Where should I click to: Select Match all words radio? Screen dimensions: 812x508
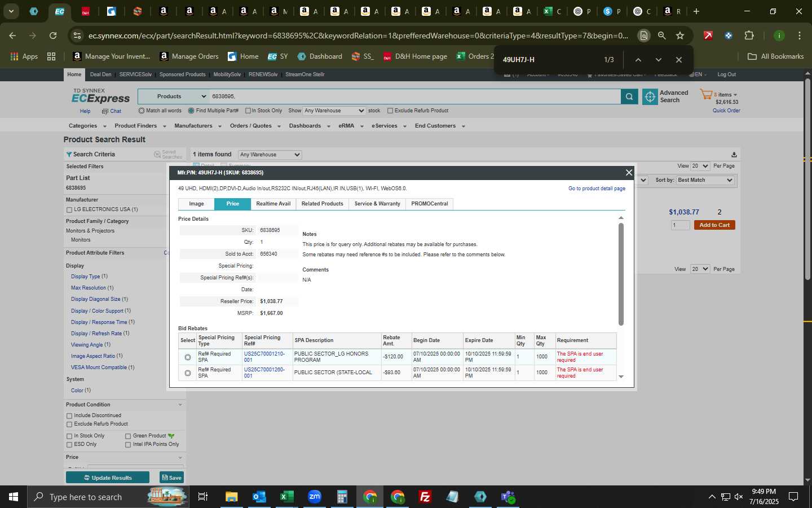click(x=142, y=111)
